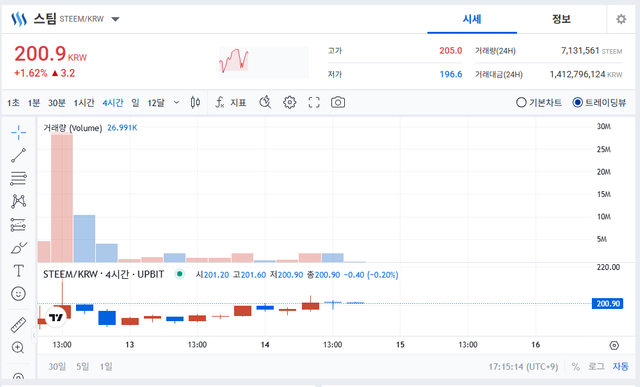Toggle 자동 auto scale
The height and width of the screenshot is (387, 640).
[x=620, y=367]
